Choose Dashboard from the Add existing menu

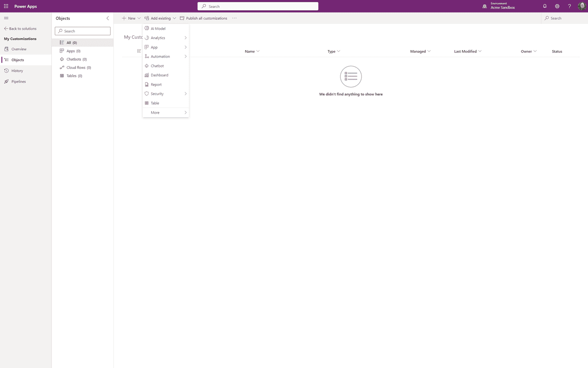tap(160, 75)
